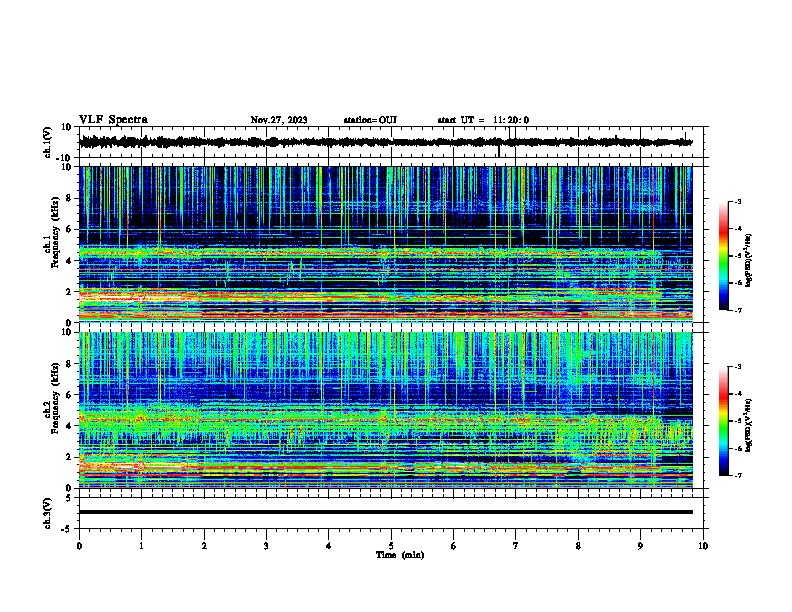Image resolution: width=792 pixels, height=612 pixels.
Task: Click the -7 label on ch.2 colorbar
Action: coord(737,476)
